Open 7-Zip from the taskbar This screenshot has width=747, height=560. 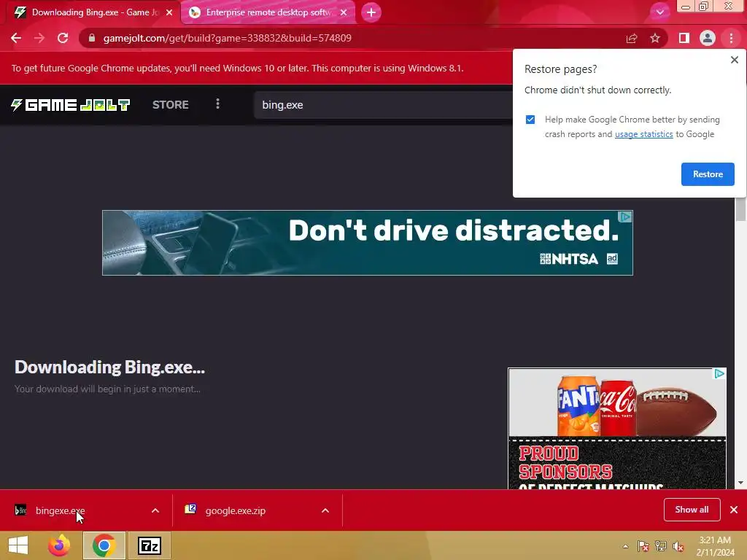(149, 545)
